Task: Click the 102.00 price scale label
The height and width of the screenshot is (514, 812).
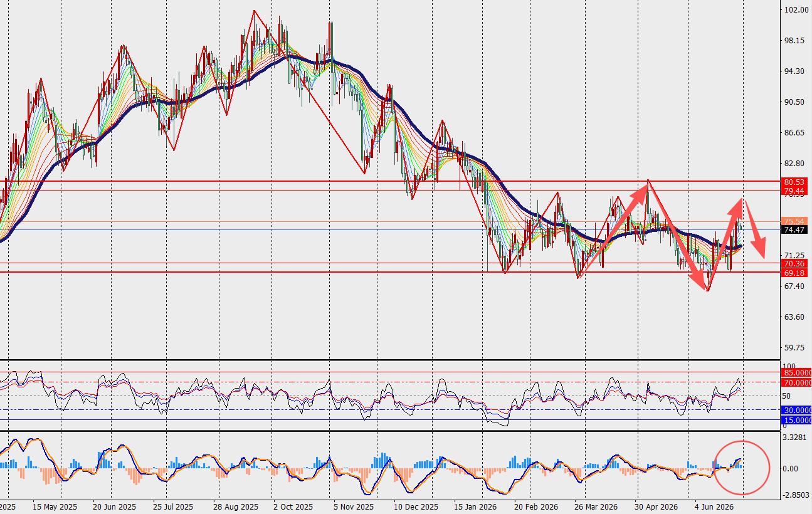Action: point(795,10)
